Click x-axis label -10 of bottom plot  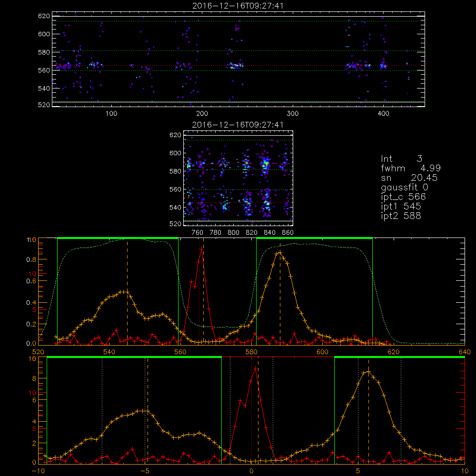[38, 471]
